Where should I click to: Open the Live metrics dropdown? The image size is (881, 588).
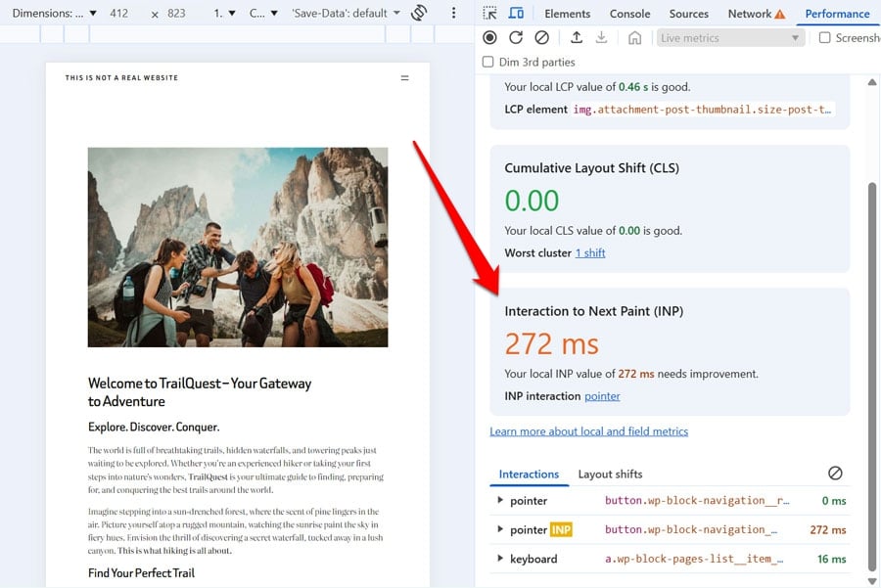[729, 37]
